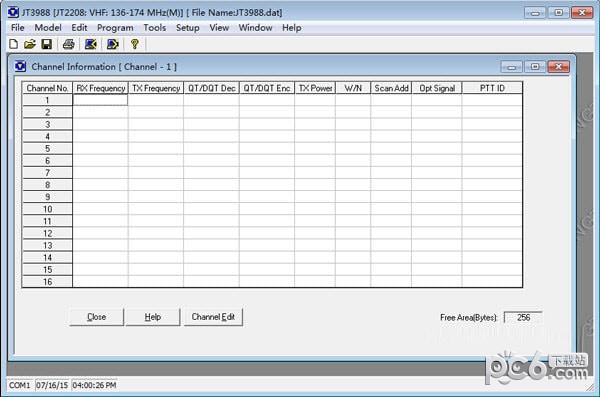600x397 pixels.
Task: Click the PTT ID column header
Action: click(492, 88)
